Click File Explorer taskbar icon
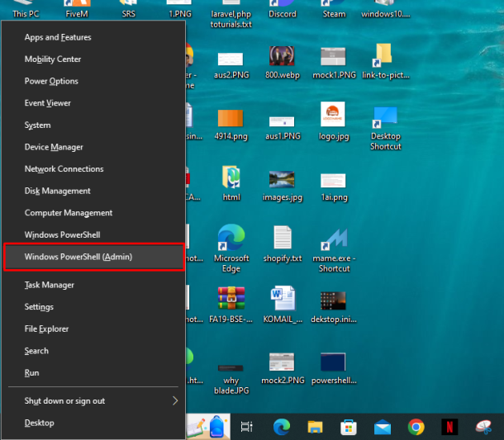The height and width of the screenshot is (440, 504). tap(315, 426)
